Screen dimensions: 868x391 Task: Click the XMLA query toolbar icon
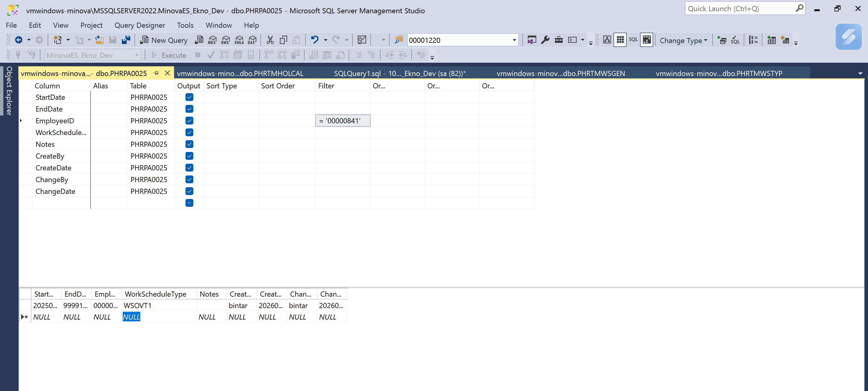[239, 40]
